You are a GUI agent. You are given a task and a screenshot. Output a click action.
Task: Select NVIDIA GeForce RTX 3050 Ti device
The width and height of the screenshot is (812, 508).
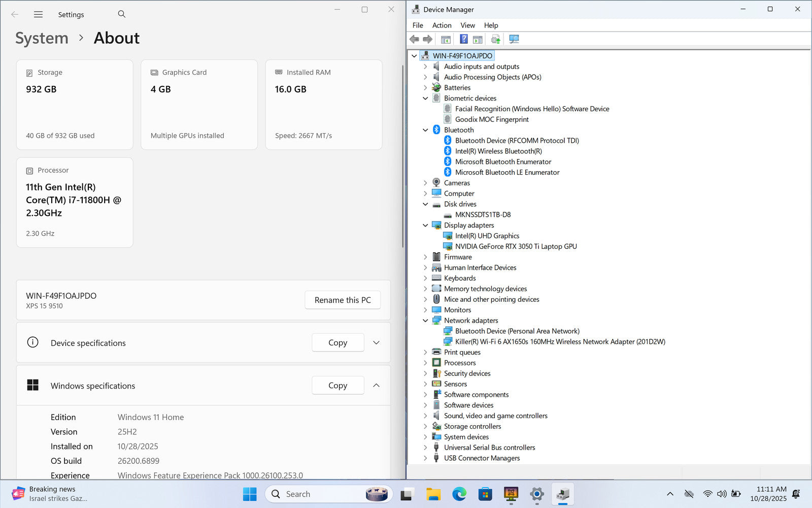click(x=516, y=246)
